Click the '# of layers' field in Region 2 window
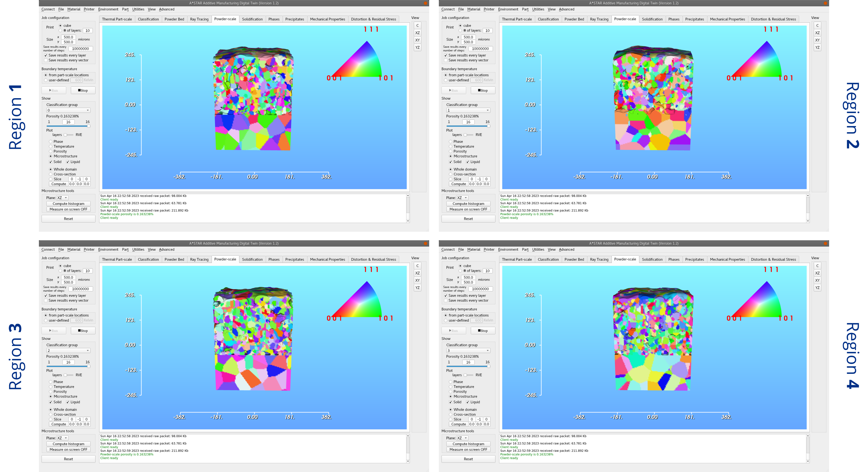The image size is (868, 472). click(487, 31)
